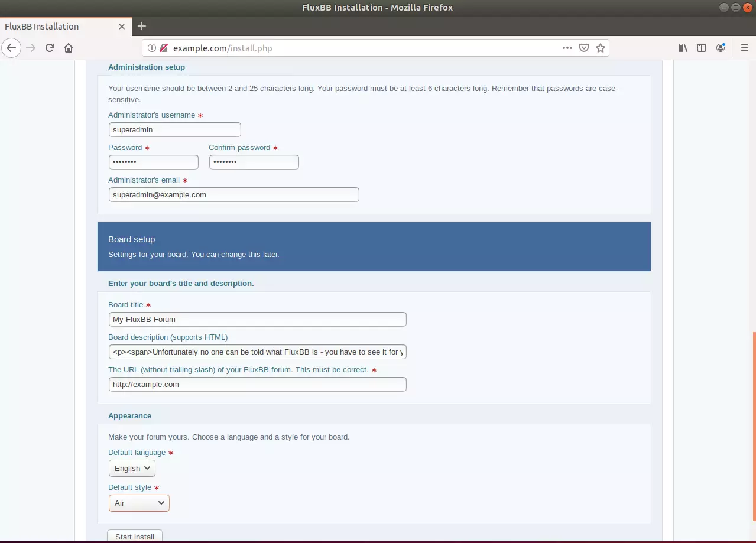
Task: Select the FluxBB Installation tab
Action: pyautogui.click(x=66, y=27)
